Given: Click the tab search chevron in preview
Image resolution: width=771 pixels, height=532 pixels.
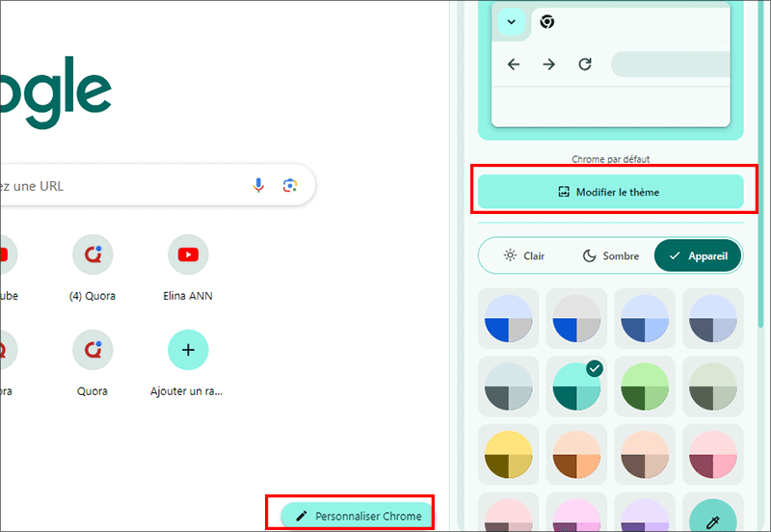Looking at the screenshot, I should click(x=512, y=21).
